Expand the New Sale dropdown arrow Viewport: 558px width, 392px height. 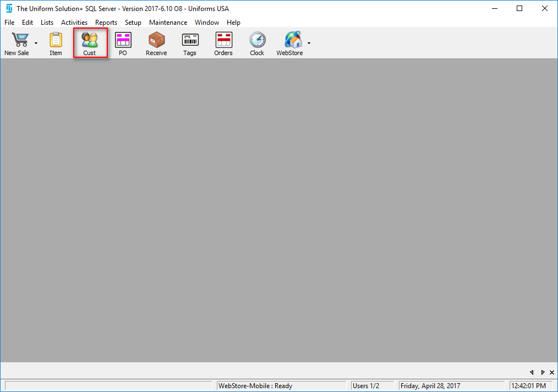pyautogui.click(x=36, y=43)
